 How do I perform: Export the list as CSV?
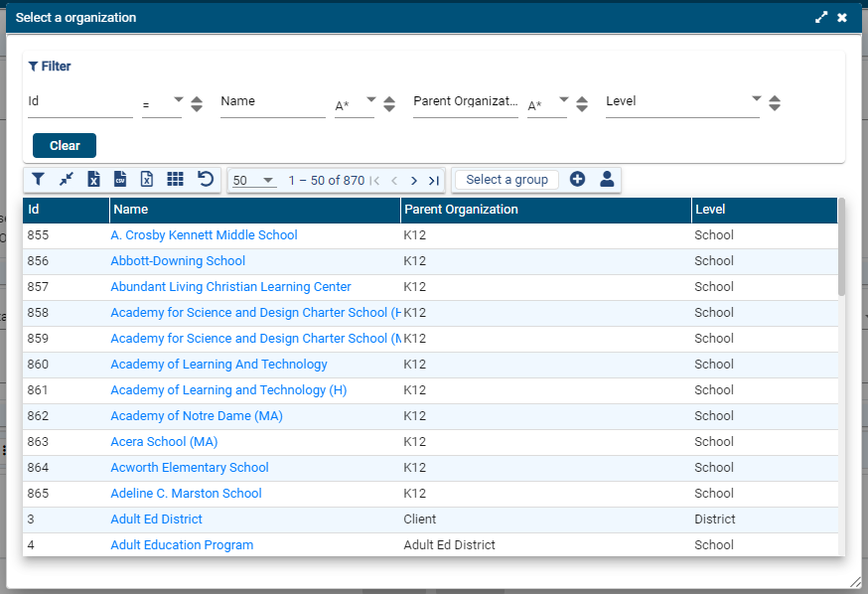(119, 180)
